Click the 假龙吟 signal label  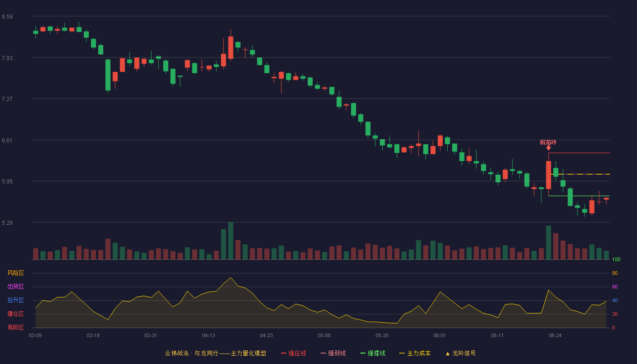click(x=548, y=142)
